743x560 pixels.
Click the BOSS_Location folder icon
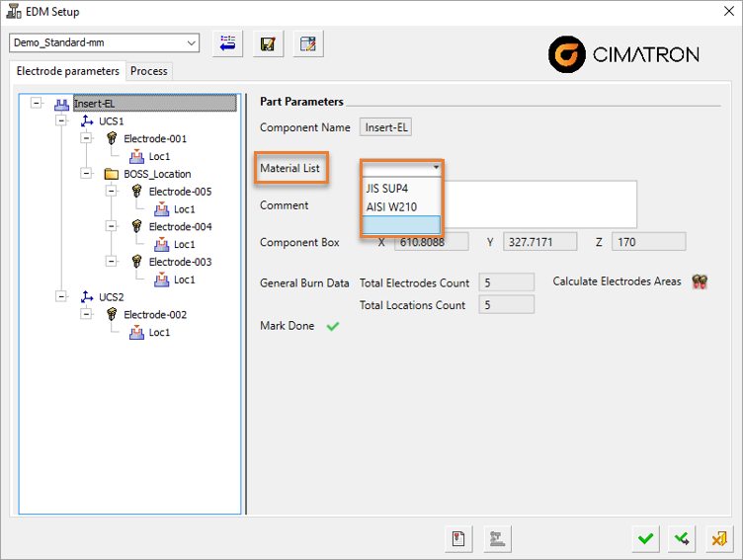pyautogui.click(x=112, y=174)
